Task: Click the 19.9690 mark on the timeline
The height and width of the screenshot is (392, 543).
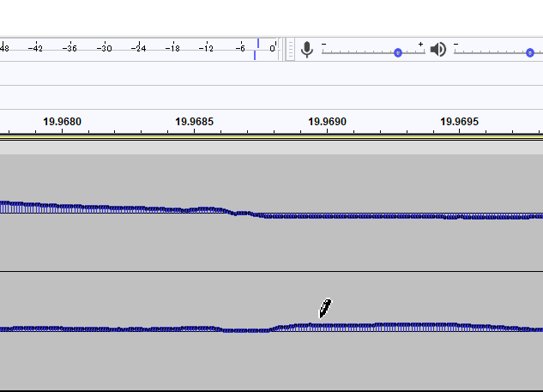Action: coord(328,122)
